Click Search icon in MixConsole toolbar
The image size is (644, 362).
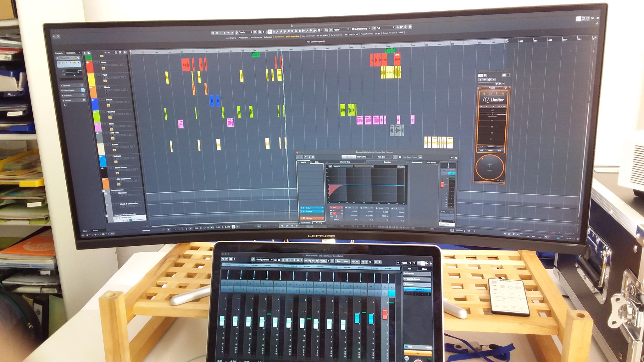(253, 259)
